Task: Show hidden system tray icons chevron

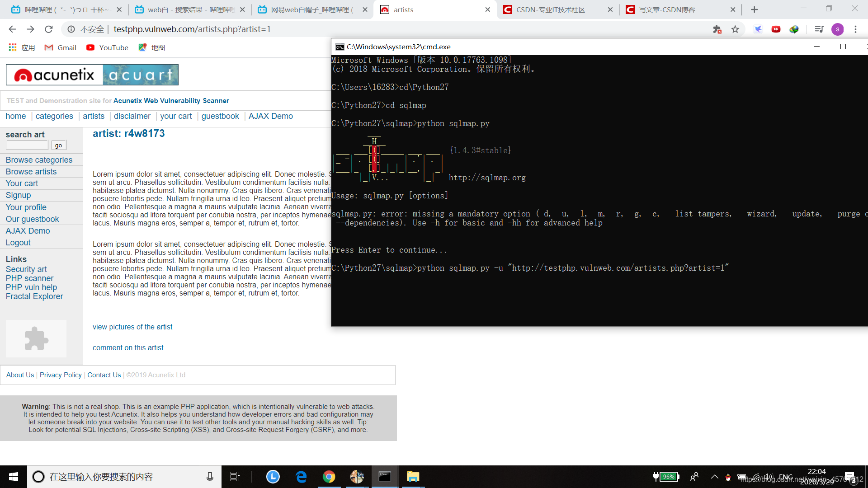Action: [x=715, y=477]
